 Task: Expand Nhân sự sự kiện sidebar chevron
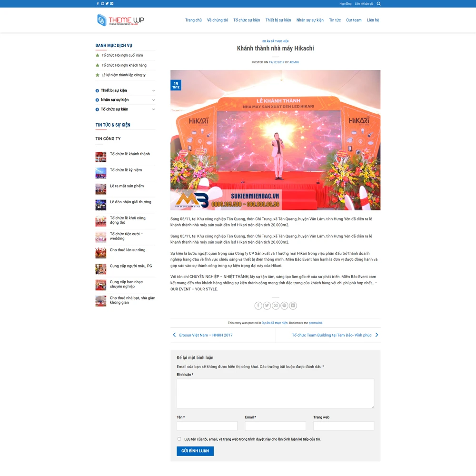(154, 100)
